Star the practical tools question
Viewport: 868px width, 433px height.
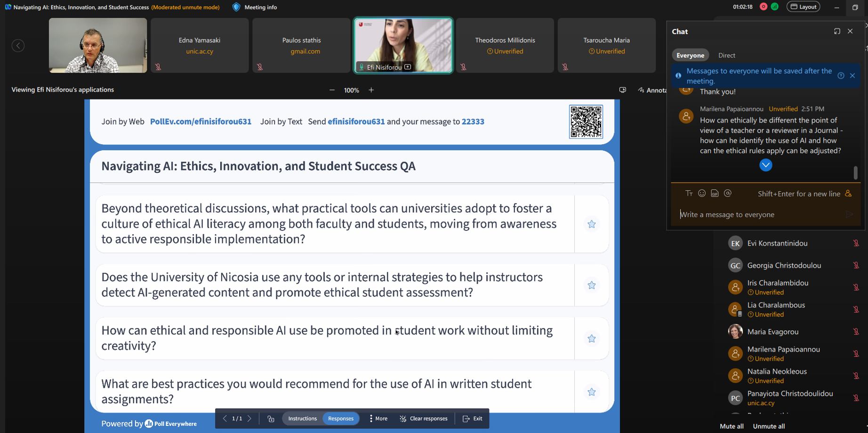pyautogui.click(x=592, y=224)
